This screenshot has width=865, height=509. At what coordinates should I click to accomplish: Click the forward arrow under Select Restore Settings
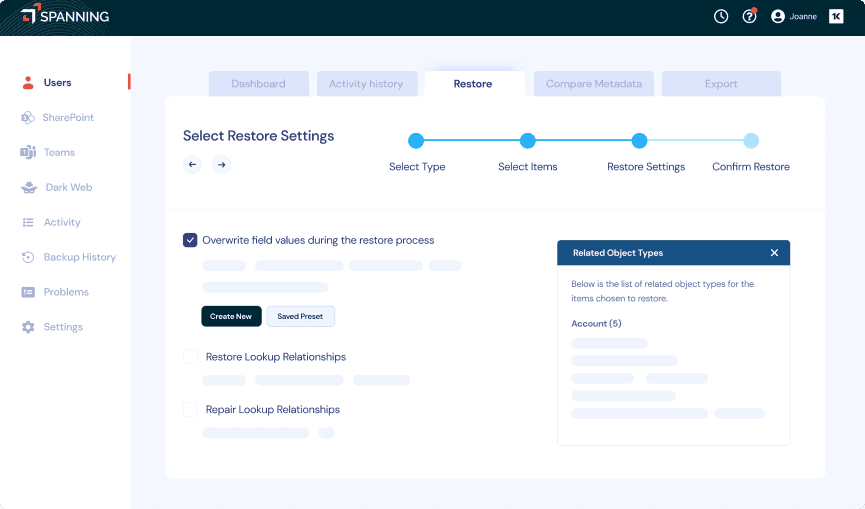[222, 165]
